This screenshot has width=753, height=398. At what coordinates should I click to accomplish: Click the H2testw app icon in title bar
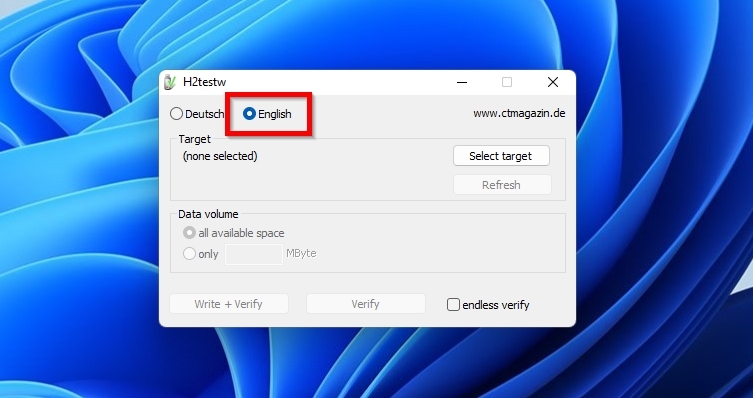[x=170, y=82]
